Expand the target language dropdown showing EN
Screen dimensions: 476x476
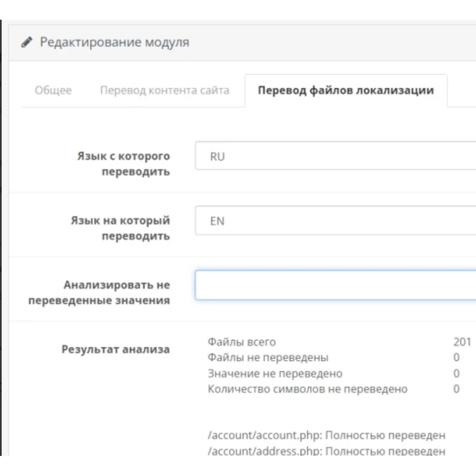(335, 221)
